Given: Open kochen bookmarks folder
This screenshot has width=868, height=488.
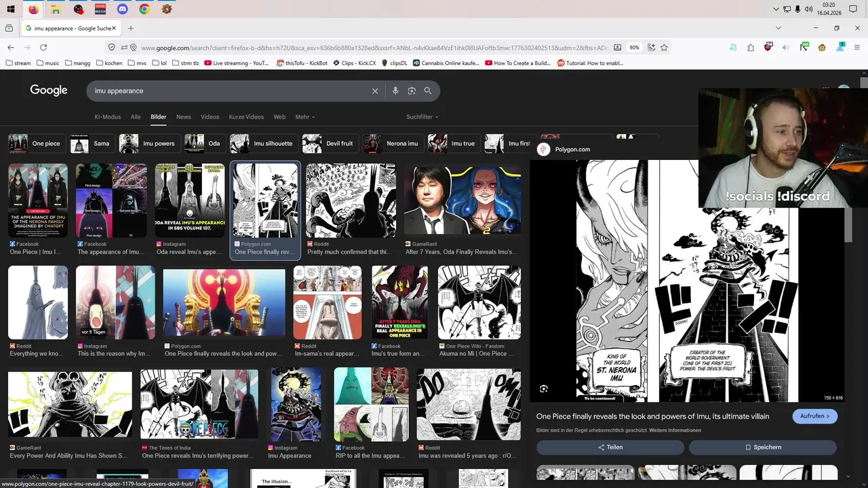Looking at the screenshot, I should click(109, 63).
